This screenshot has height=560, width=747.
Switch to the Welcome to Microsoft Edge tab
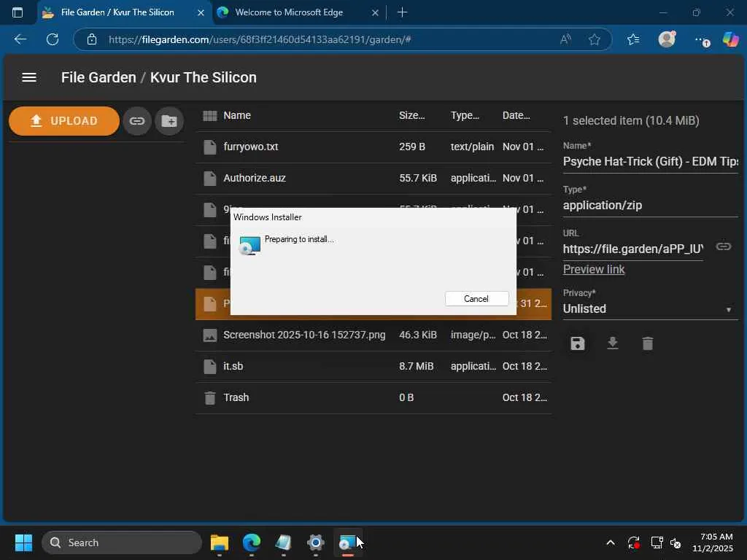click(x=290, y=12)
